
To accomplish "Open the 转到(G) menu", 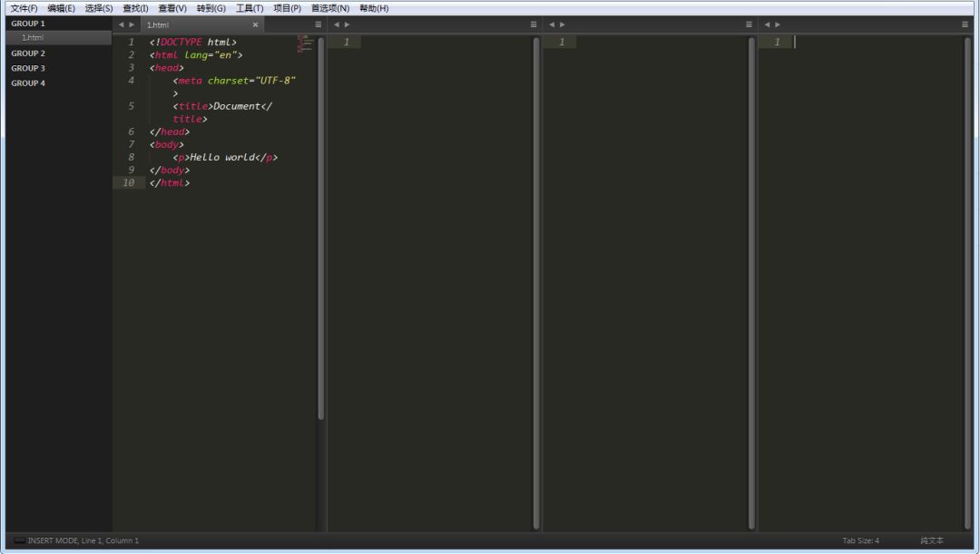I will 211,8.
